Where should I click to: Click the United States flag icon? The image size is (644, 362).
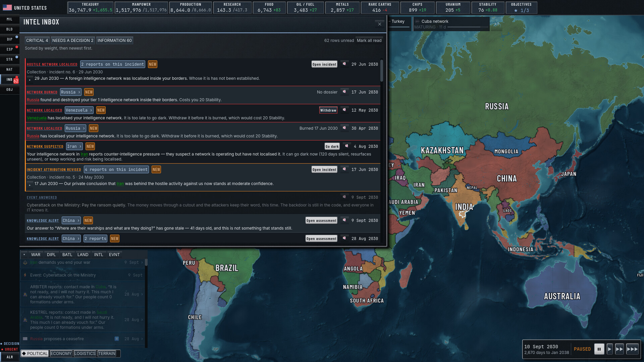[x=7, y=8]
